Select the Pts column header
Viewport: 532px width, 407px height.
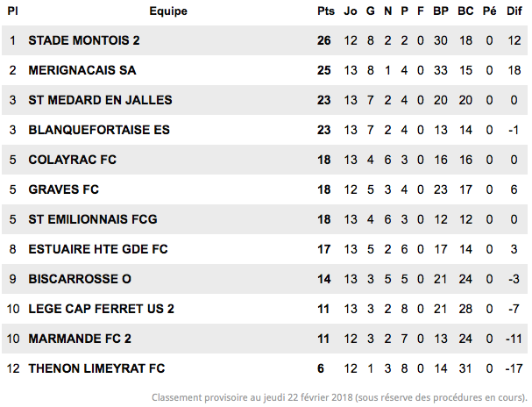coord(326,11)
